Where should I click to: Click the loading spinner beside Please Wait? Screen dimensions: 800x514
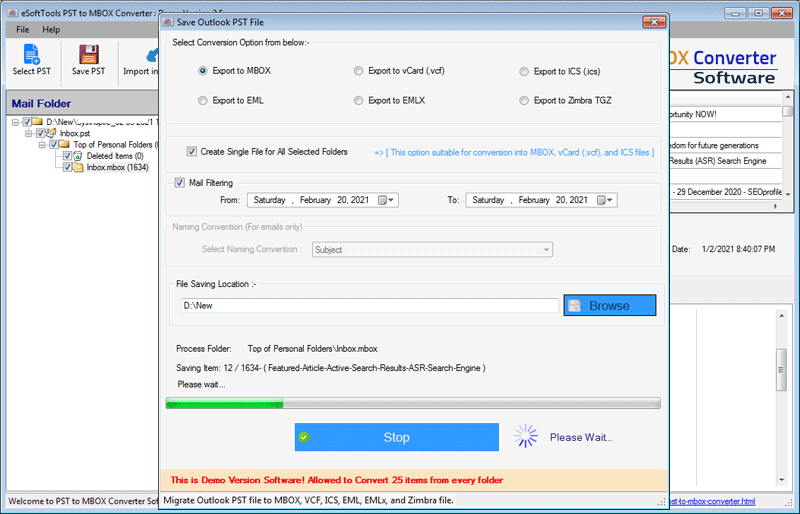tap(526, 436)
